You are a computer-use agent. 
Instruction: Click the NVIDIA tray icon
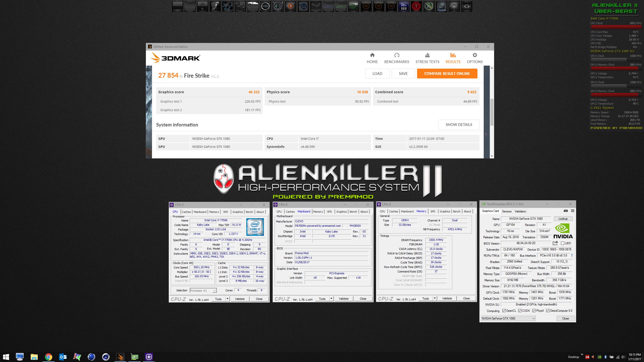[x=599, y=357]
